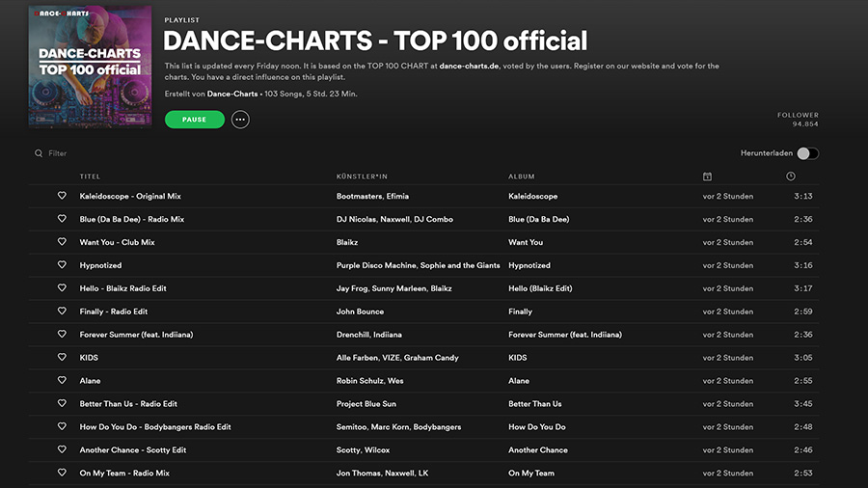
Task: Click the heart next to KIDS
Action: [62, 357]
